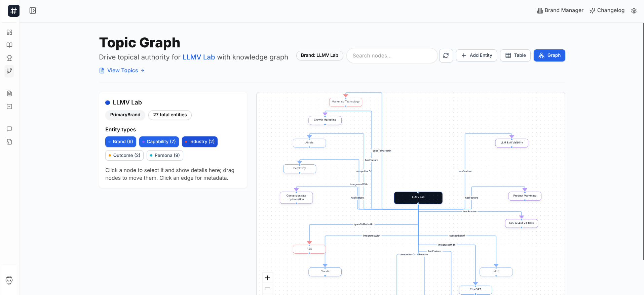
Task: Click the hashtag app logo
Action: [x=13, y=11]
